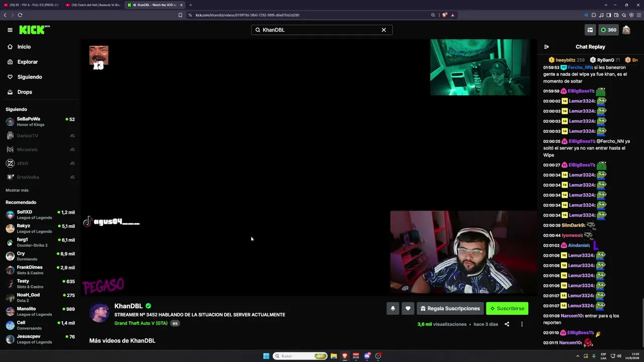Open the browser extensions puzzle icon
This screenshot has width=644, height=362.
pyautogui.click(x=594, y=15)
